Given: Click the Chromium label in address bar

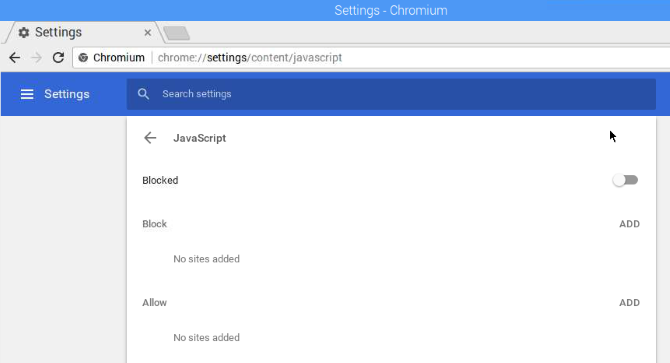Looking at the screenshot, I should pos(119,58).
